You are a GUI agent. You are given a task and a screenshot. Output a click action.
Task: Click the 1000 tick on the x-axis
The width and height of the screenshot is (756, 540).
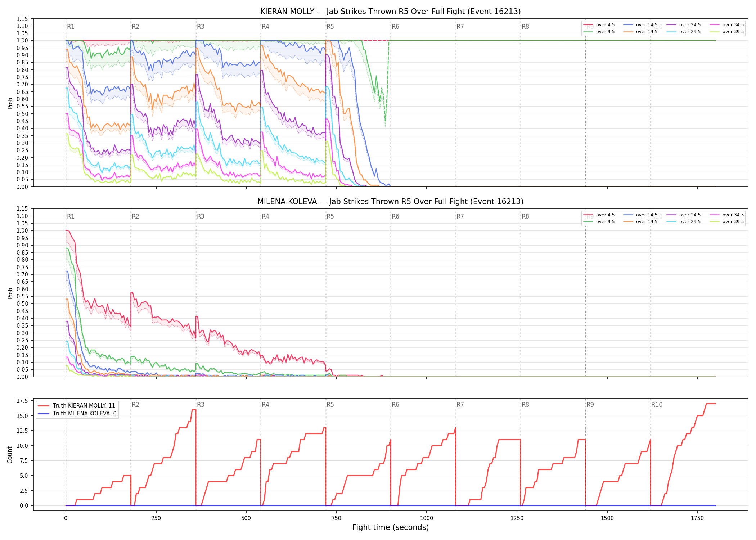(x=427, y=518)
